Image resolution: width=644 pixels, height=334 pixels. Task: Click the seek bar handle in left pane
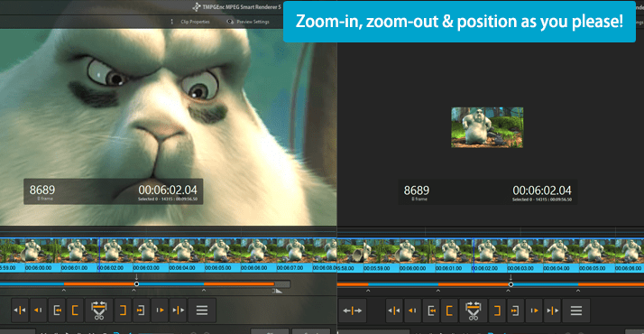136,283
